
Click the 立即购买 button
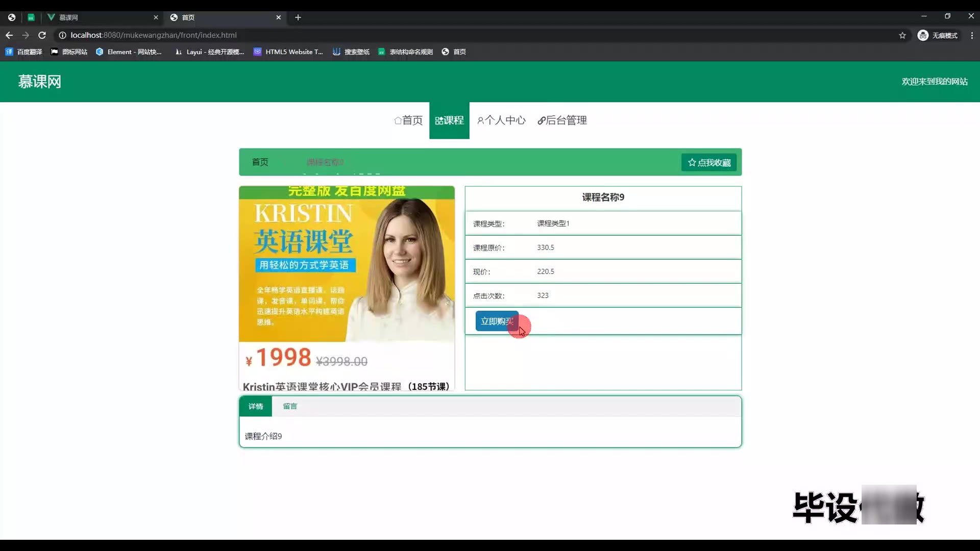(497, 321)
